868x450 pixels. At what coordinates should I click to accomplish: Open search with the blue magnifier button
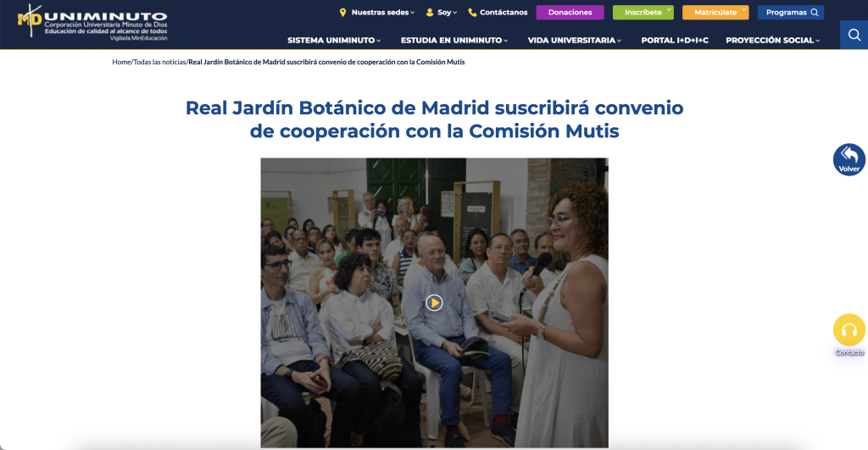tap(854, 35)
